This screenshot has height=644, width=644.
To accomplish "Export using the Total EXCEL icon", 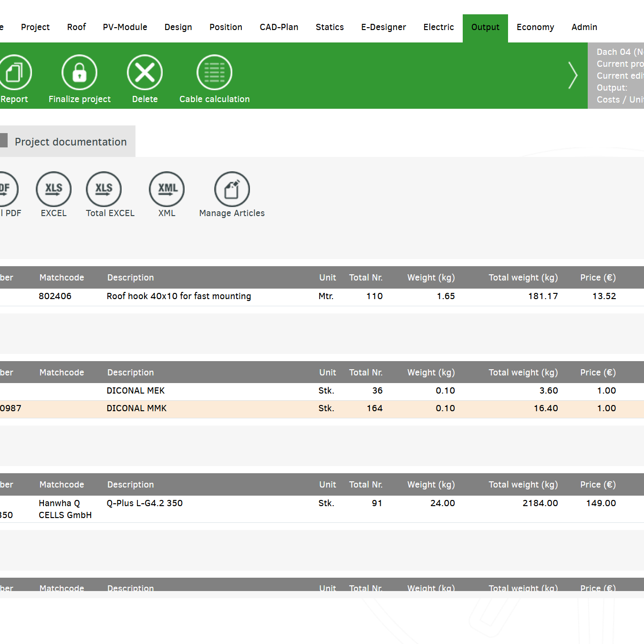I will (104, 189).
